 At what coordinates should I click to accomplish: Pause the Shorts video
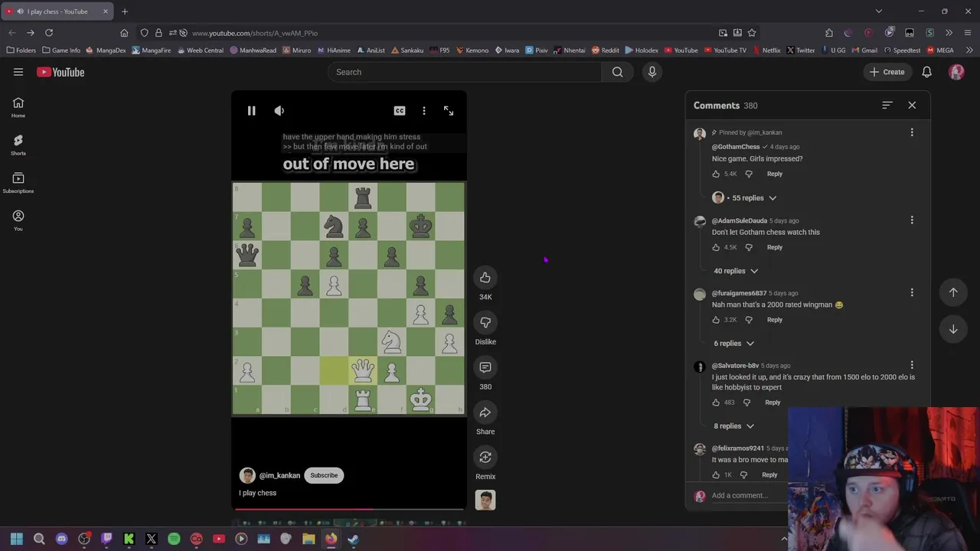251,111
